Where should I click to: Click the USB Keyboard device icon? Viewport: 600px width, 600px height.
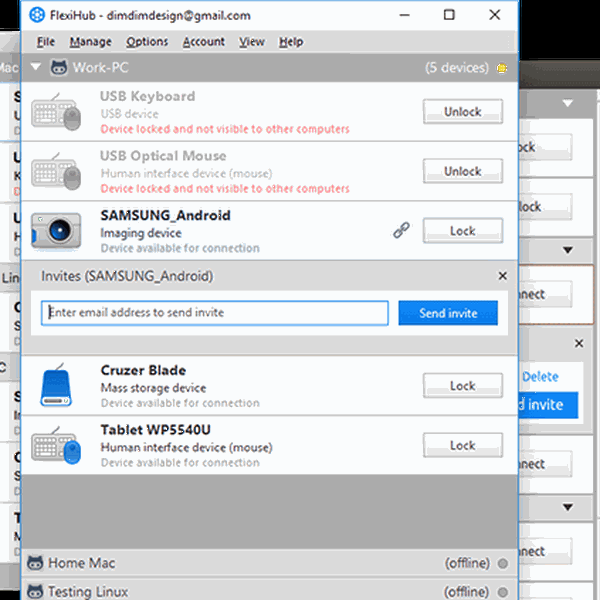(56, 112)
